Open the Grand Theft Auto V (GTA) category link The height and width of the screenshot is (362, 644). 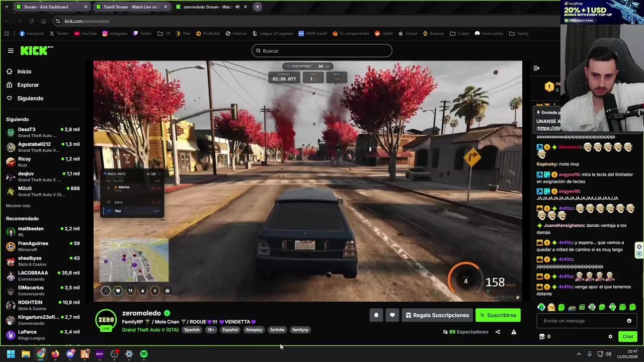click(x=150, y=330)
